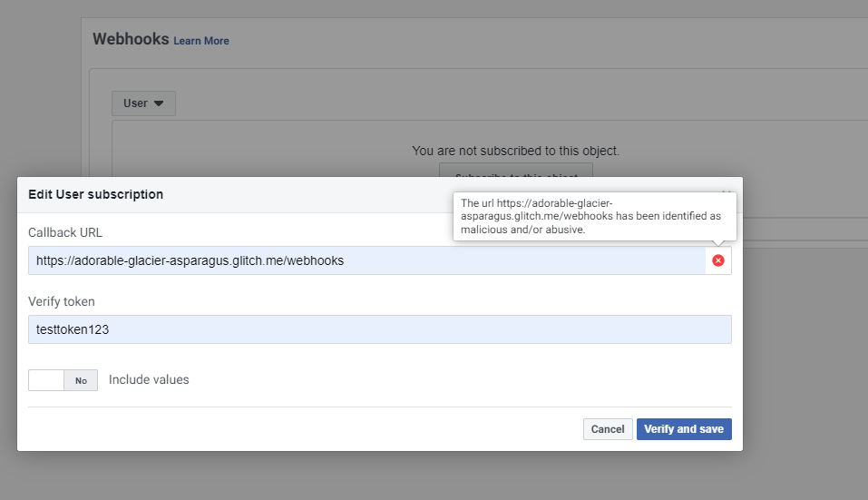The height and width of the screenshot is (500, 868).
Task: Click the Webhooks page heading
Action: [131, 39]
